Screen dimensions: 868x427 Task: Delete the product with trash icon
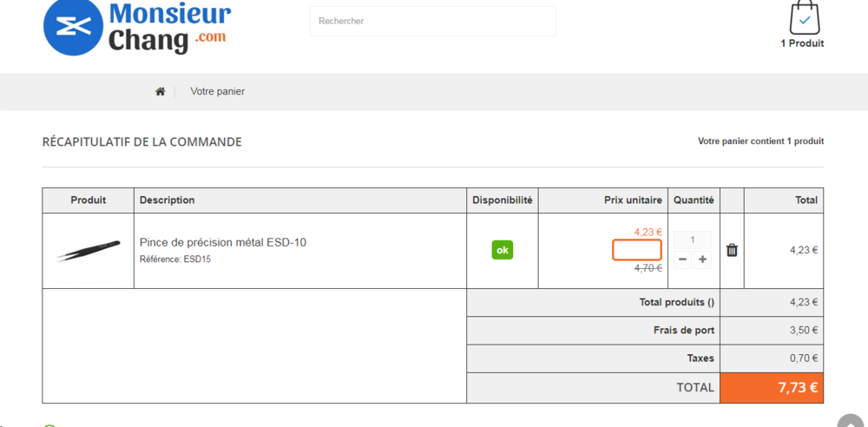tap(732, 250)
